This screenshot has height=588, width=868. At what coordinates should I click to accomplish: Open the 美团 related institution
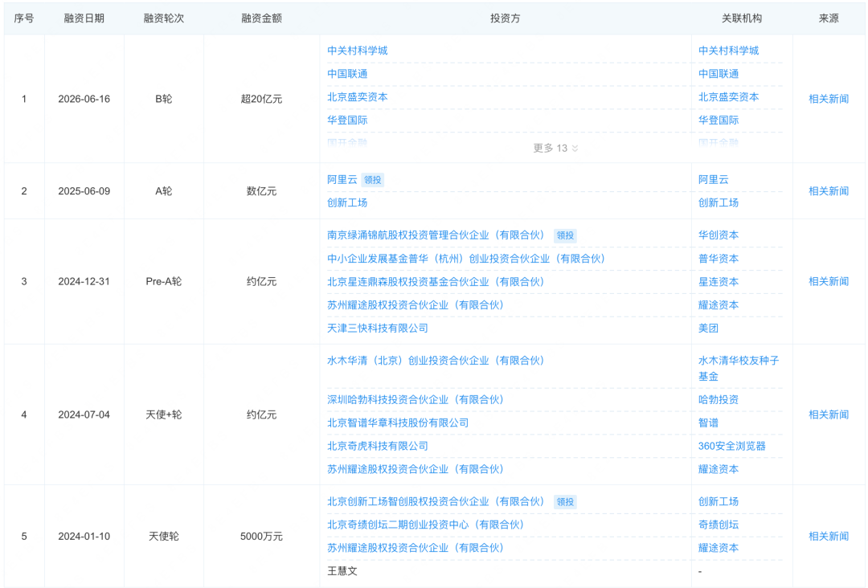click(708, 329)
